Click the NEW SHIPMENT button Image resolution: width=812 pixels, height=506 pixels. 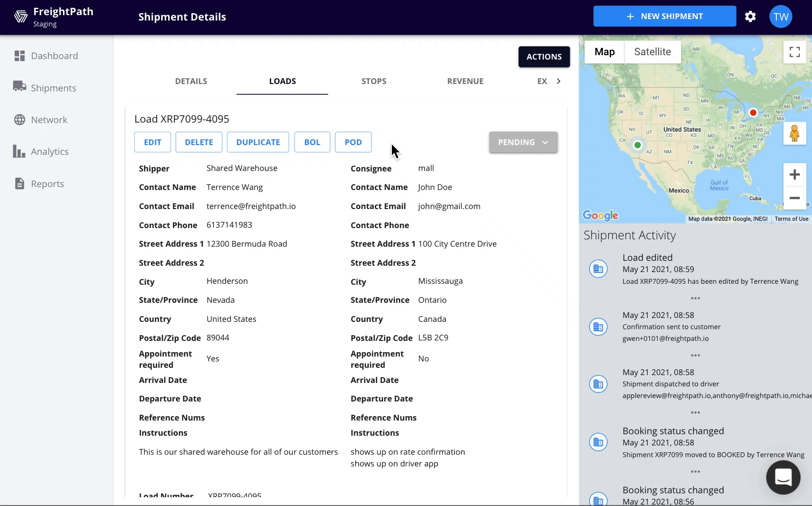coord(664,16)
